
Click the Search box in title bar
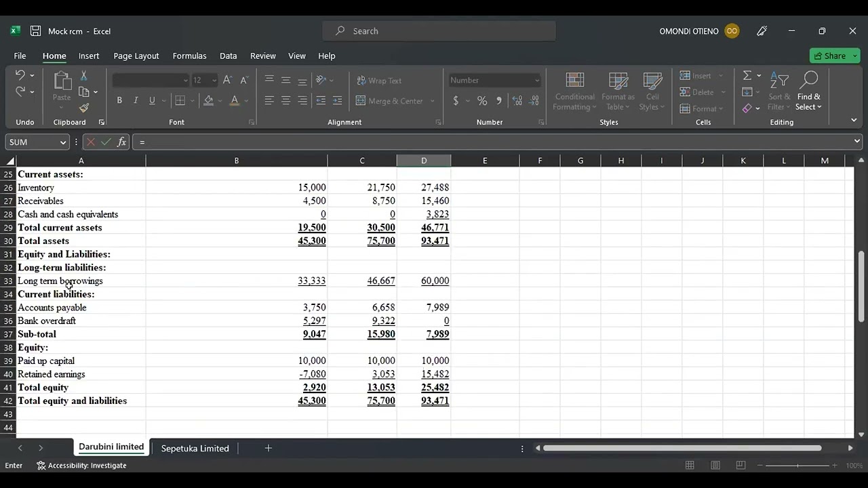pyautogui.click(x=439, y=30)
